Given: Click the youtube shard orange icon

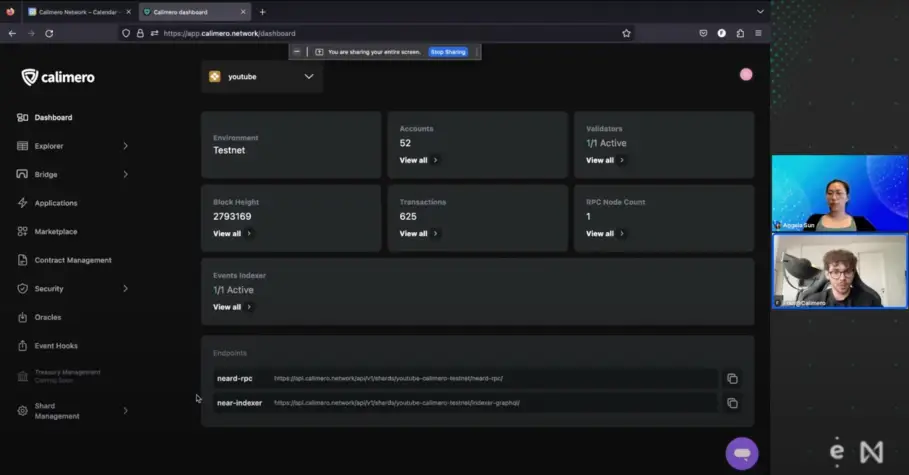Looking at the screenshot, I should 214,77.
